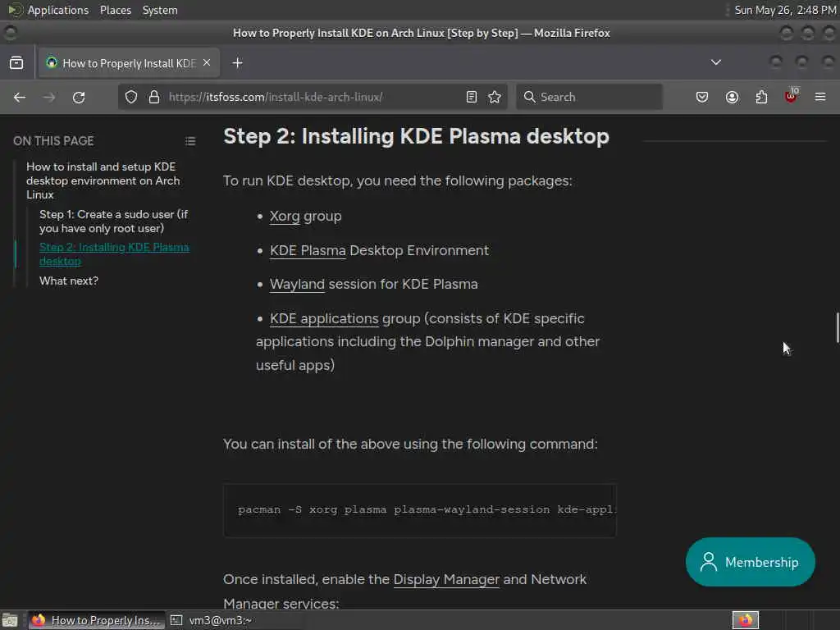840x630 pixels.
Task: Jump to What next? section
Action: click(x=69, y=281)
